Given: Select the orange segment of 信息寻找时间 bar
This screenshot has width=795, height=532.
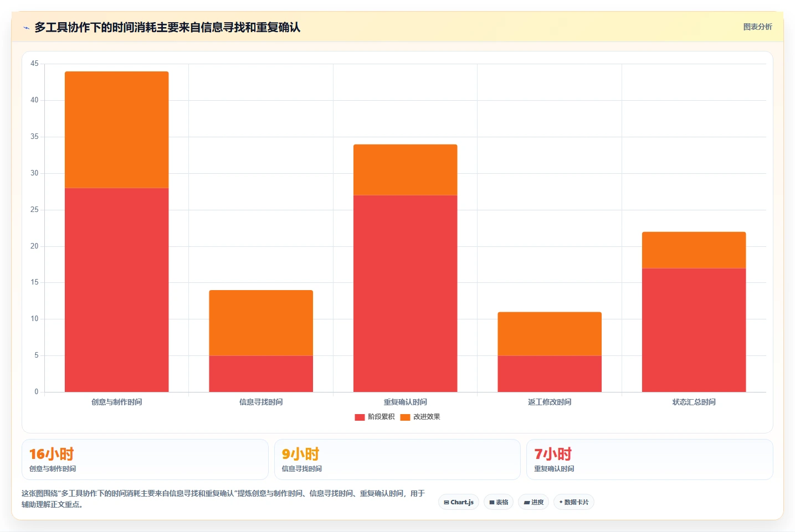Looking at the screenshot, I should pyautogui.click(x=261, y=323).
